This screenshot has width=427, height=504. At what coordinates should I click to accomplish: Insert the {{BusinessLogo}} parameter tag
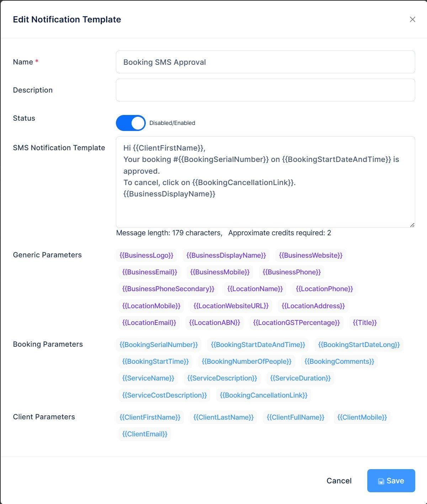coord(146,255)
